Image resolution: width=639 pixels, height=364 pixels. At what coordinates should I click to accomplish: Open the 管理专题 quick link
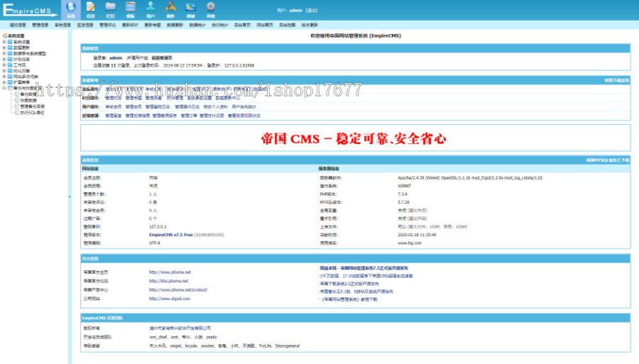[x=133, y=98]
